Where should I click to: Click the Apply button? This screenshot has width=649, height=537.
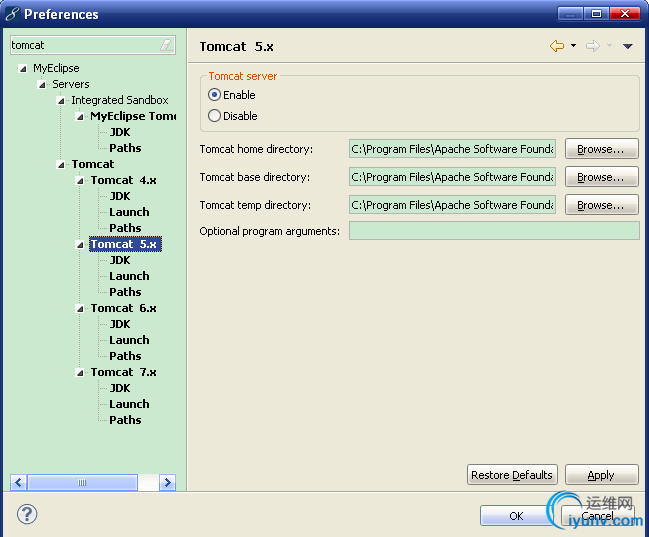(x=601, y=474)
